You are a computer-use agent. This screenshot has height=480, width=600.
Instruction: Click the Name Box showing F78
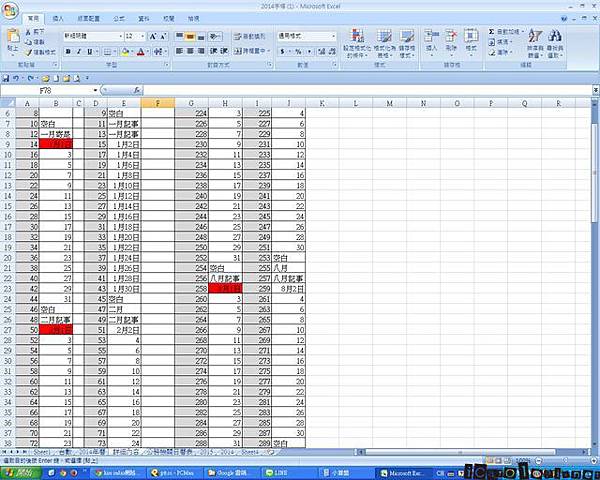(45, 90)
